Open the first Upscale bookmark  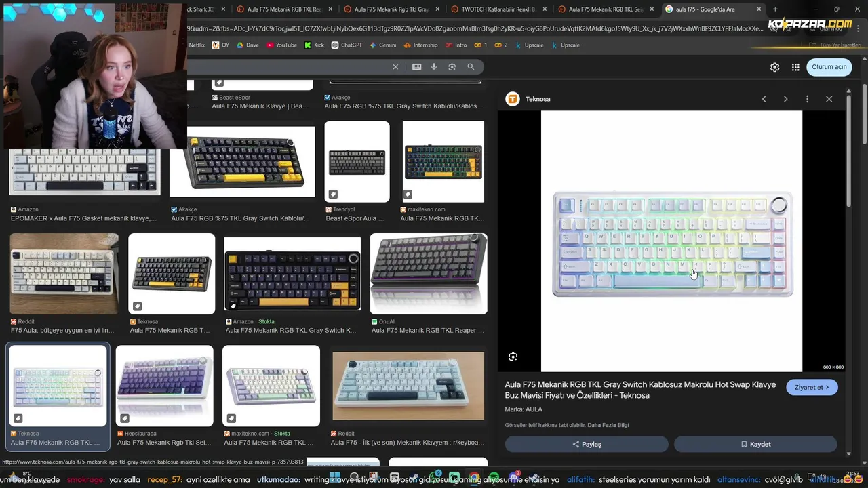coord(529,45)
